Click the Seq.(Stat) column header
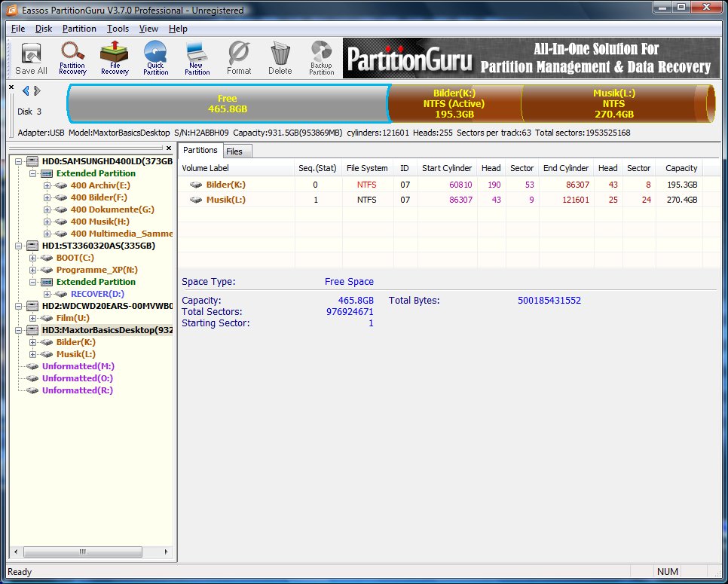This screenshot has width=728, height=584. coord(319,168)
